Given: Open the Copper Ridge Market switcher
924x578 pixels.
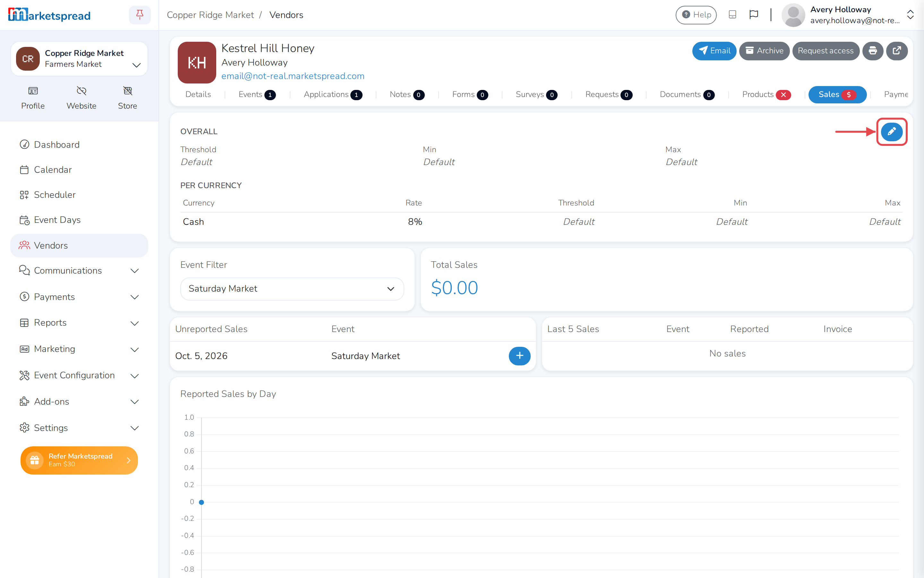Looking at the screenshot, I should 79,58.
